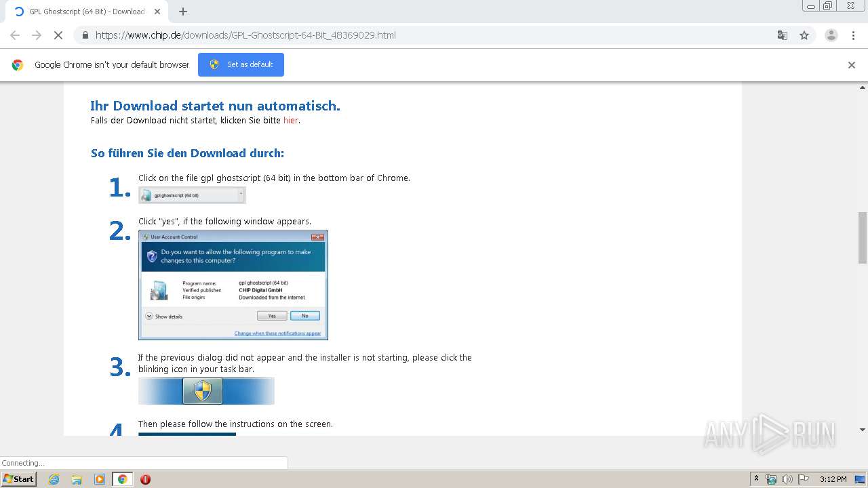Viewport: 868px width, 488px height.
Task: Click the browser back arrow
Action: point(15,35)
